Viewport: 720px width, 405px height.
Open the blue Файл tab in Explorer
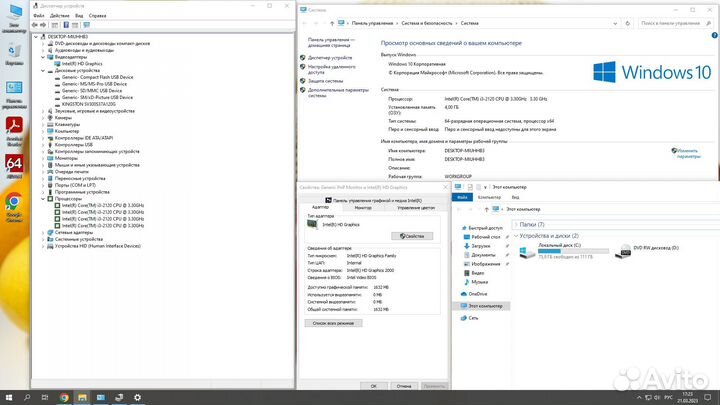tap(462, 197)
